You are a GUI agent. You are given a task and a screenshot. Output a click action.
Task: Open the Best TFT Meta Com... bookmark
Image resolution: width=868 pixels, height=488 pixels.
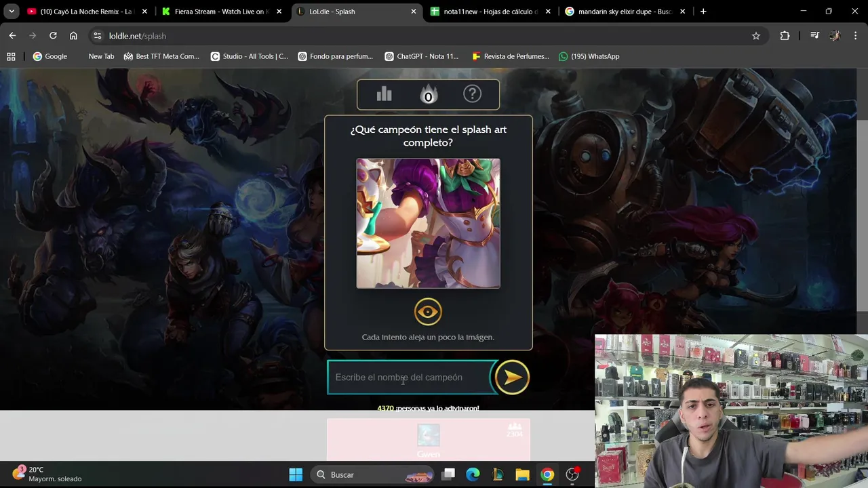click(161, 56)
